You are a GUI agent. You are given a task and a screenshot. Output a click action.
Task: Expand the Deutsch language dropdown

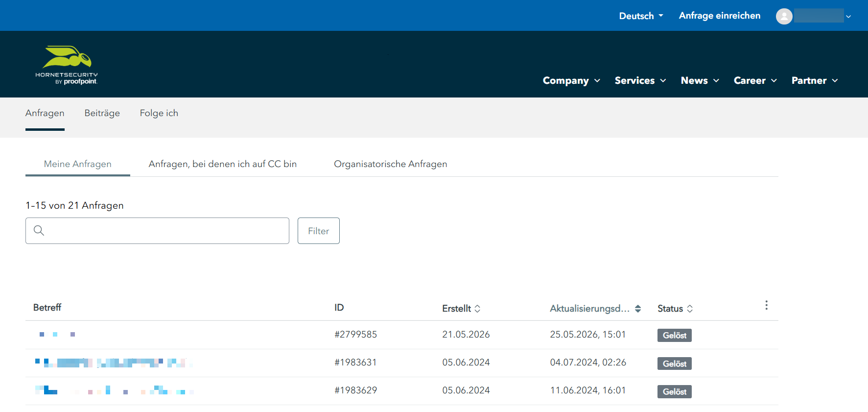[641, 16]
